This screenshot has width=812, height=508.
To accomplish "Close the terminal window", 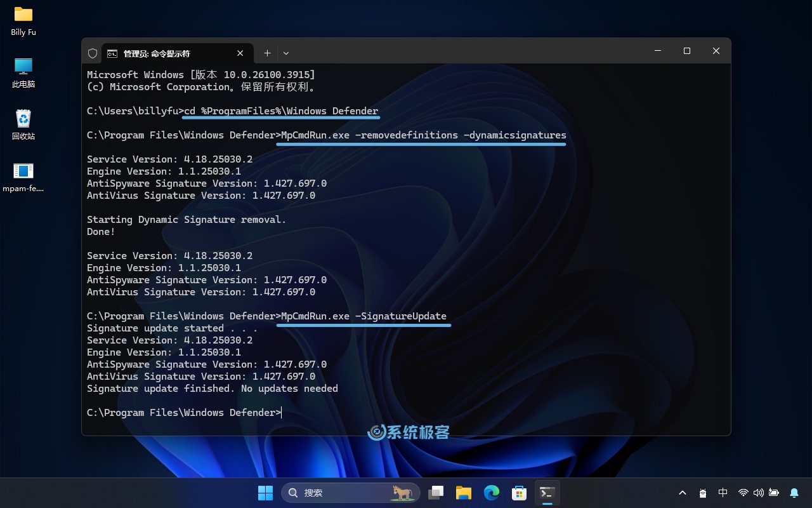I will point(716,51).
